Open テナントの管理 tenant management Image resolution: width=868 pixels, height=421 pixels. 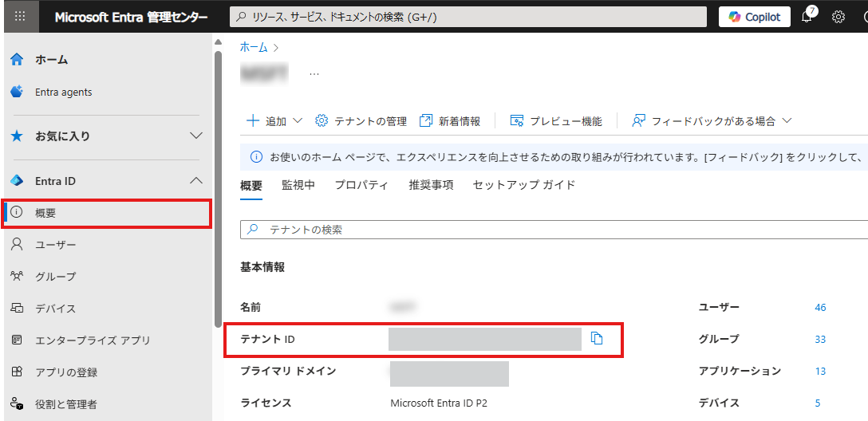click(361, 121)
